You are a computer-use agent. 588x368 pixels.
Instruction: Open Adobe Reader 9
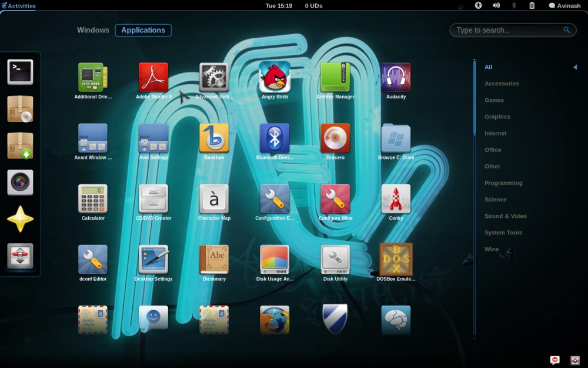point(153,77)
